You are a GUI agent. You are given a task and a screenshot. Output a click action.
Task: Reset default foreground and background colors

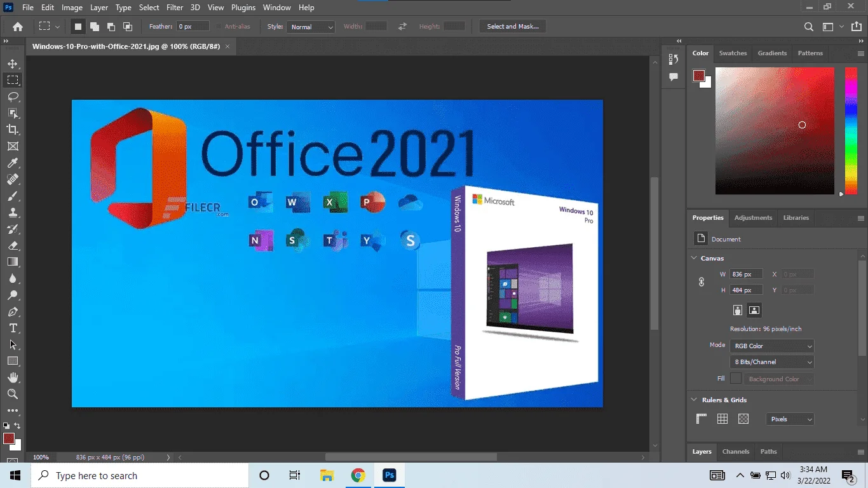pyautogui.click(x=6, y=426)
